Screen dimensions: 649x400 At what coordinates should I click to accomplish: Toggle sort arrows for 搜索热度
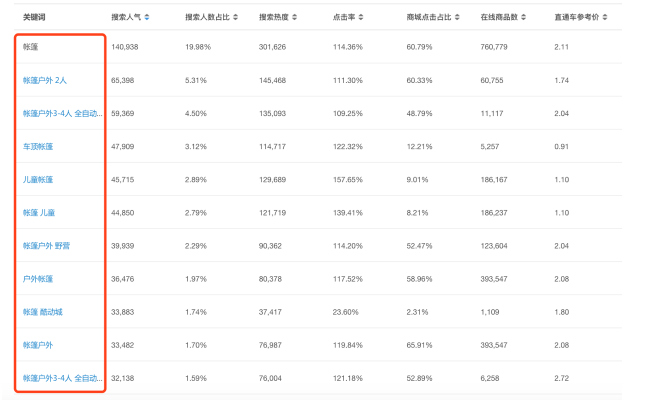click(294, 18)
